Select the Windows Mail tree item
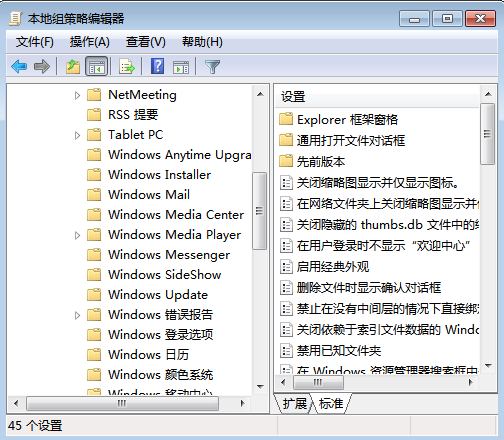 [x=149, y=195]
